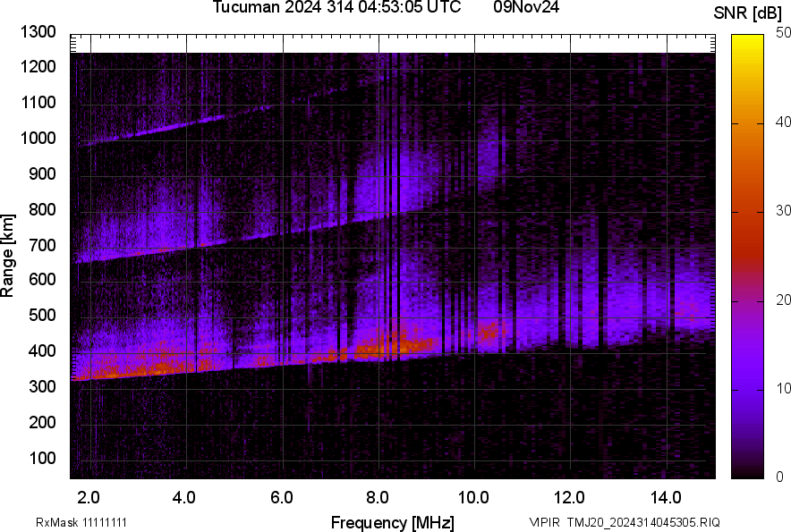Click the TMJ20_2024314045305.RIQ file name
Viewport: 791px width, 532px height.
tap(643, 522)
